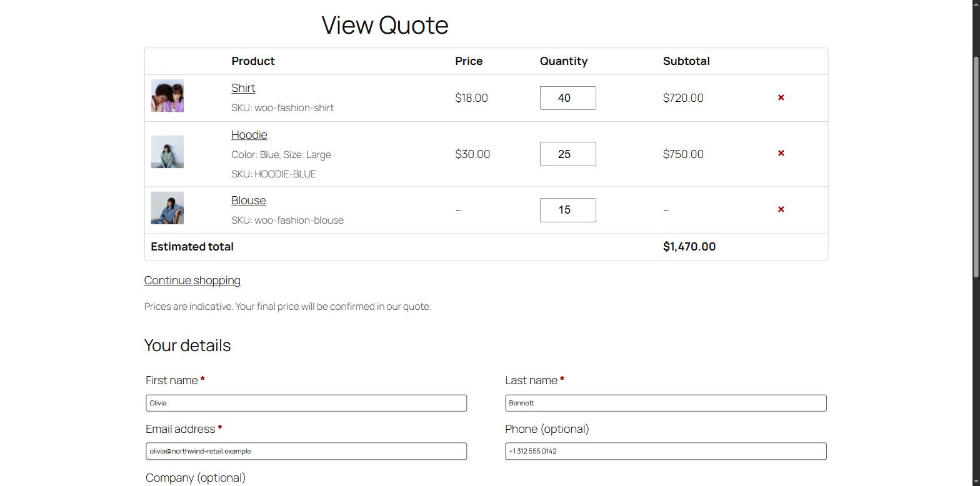Image resolution: width=980 pixels, height=486 pixels.
Task: Click the Product column header
Action: [x=253, y=61]
